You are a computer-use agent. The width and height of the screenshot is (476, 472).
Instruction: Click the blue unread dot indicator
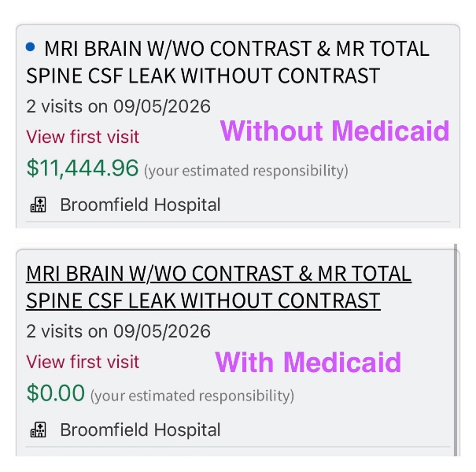point(31,47)
